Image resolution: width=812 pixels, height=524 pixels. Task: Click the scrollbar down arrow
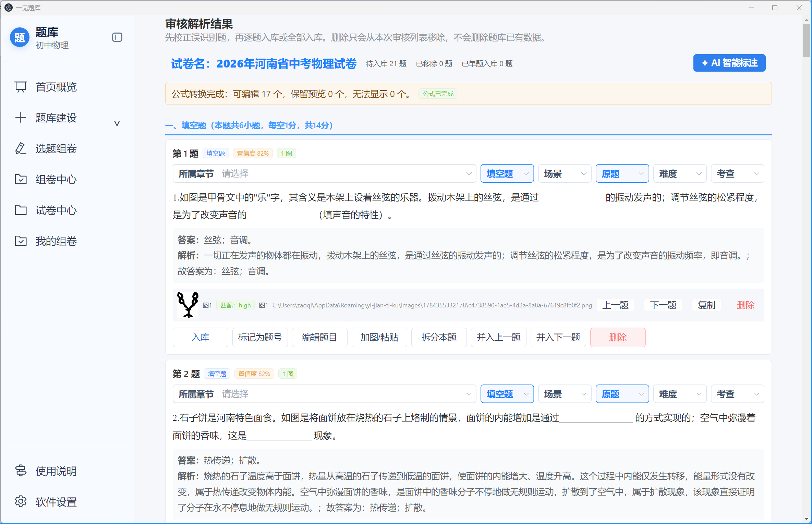807,519
